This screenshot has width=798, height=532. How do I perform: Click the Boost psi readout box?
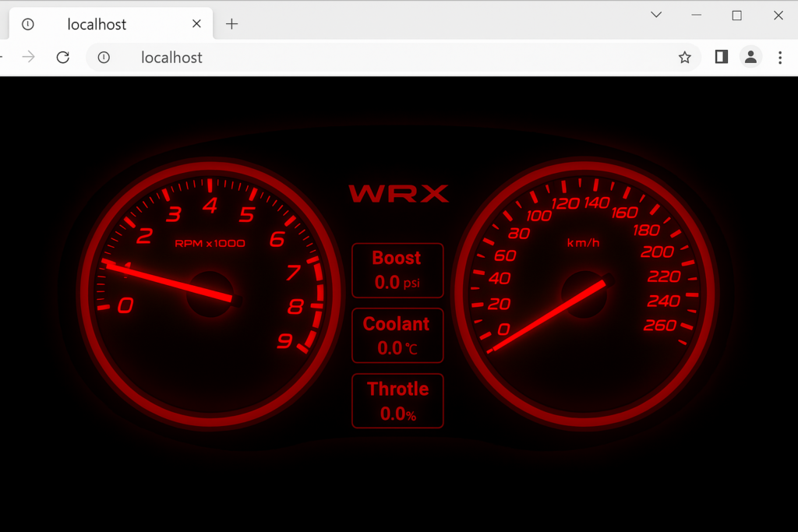click(x=397, y=270)
